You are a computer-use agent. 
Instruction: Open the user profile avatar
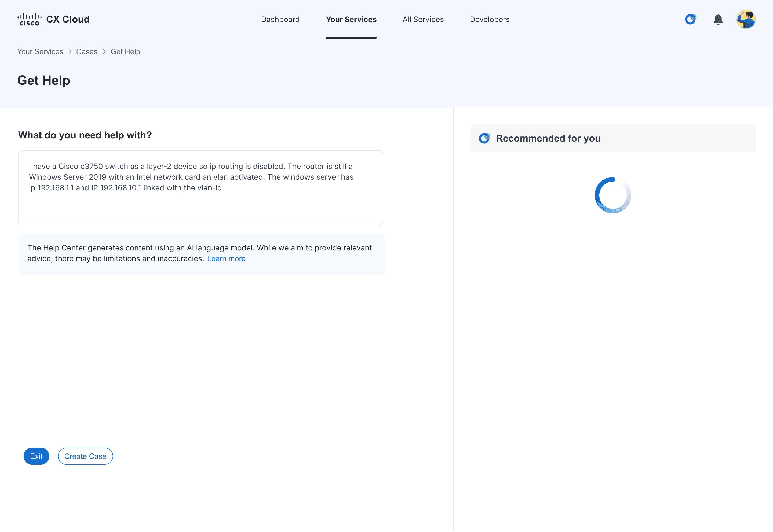(746, 19)
